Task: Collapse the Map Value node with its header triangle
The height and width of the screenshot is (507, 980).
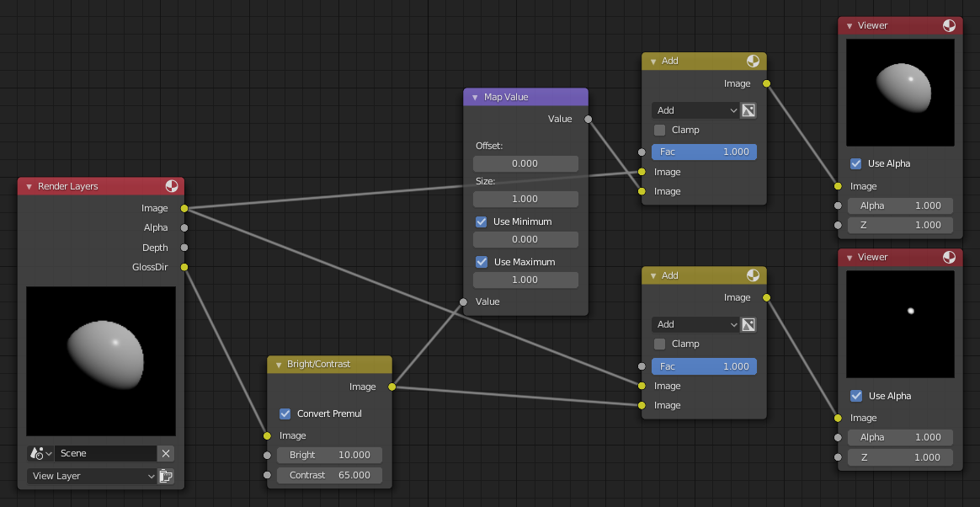Action: click(x=475, y=97)
